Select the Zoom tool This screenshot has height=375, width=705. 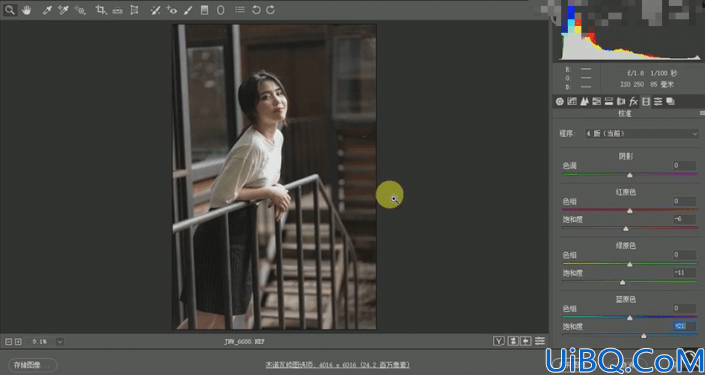click(x=9, y=10)
